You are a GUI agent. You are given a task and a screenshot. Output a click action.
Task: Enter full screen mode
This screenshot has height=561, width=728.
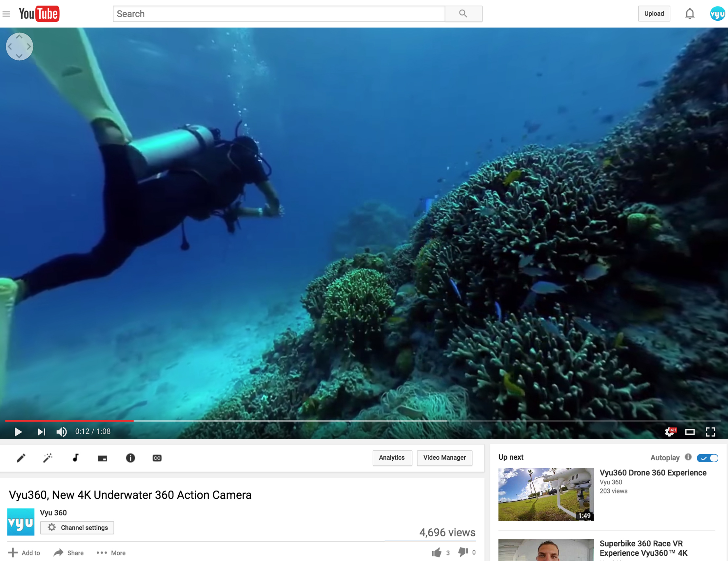point(710,432)
